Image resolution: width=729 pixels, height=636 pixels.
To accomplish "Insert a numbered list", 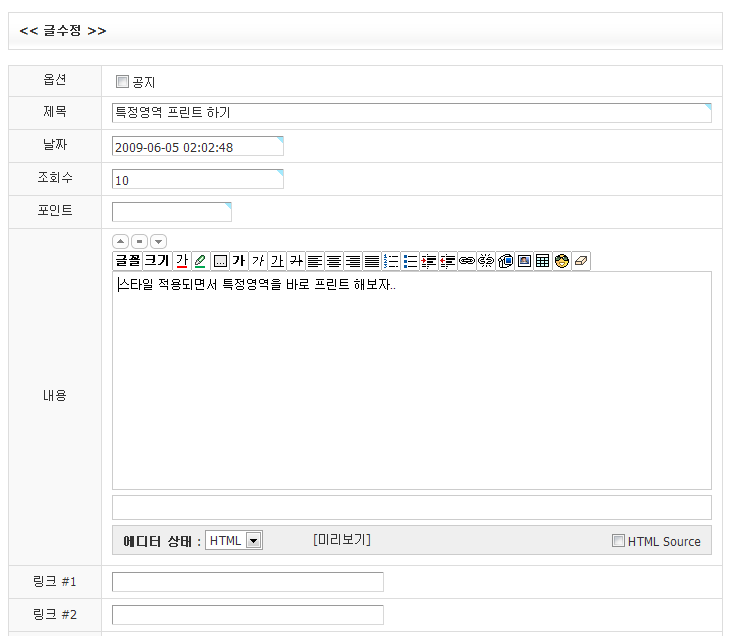I will point(391,261).
